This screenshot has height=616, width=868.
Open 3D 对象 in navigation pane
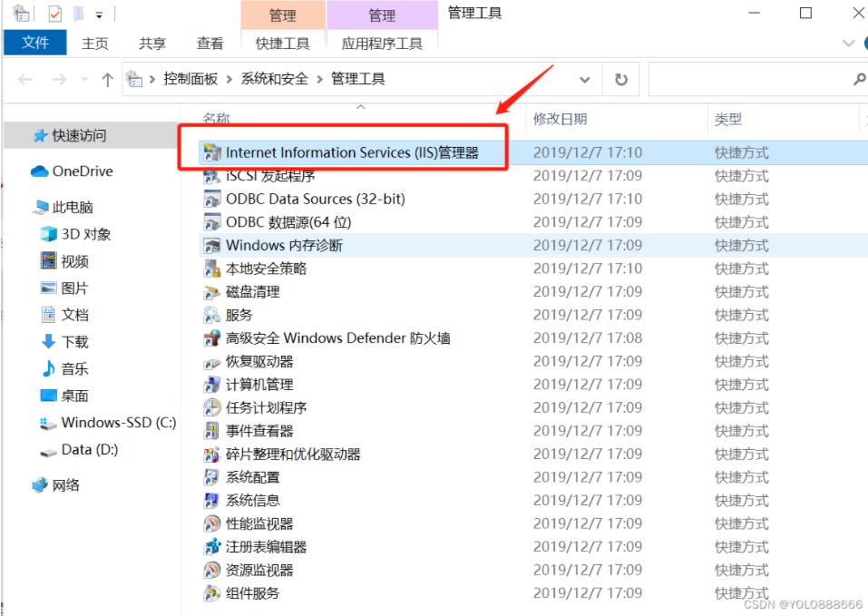pos(86,234)
